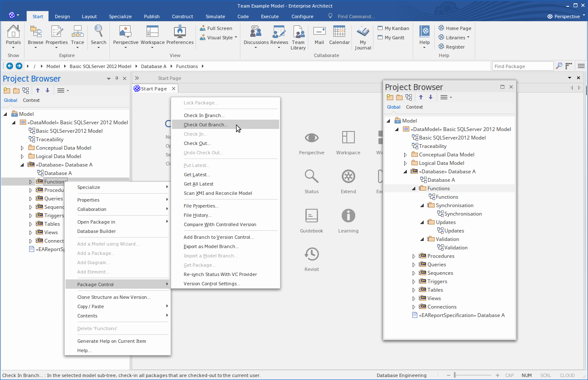Switch to the Simulate ribbon tab
The width and height of the screenshot is (588, 380).
(x=215, y=16)
